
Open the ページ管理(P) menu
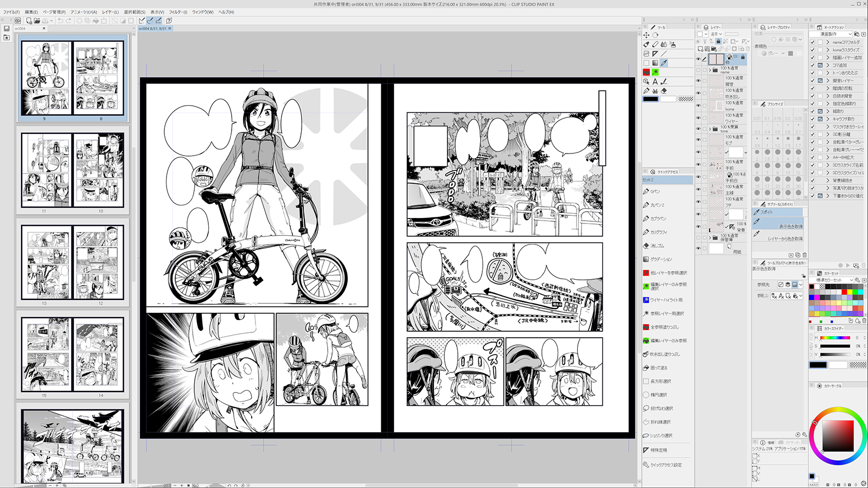54,12
